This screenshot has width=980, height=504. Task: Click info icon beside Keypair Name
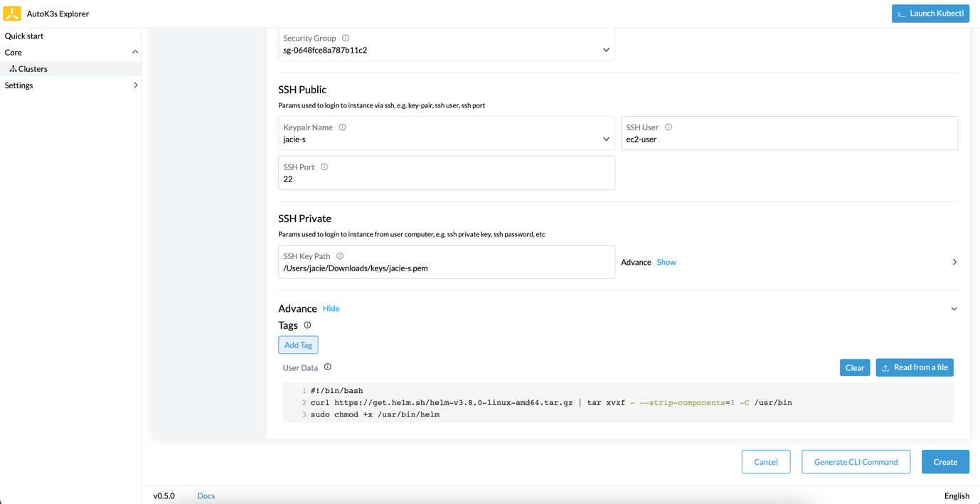(343, 127)
